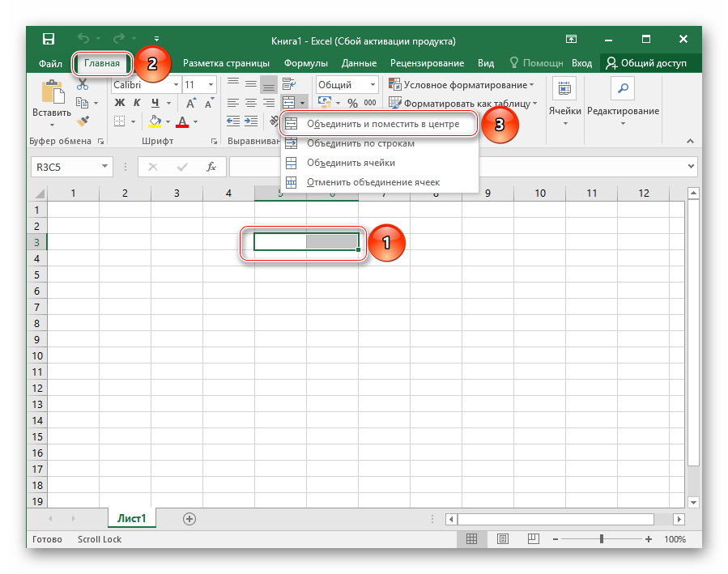Increase font size with large A icon
The image size is (728, 574).
pyautogui.click(x=190, y=103)
